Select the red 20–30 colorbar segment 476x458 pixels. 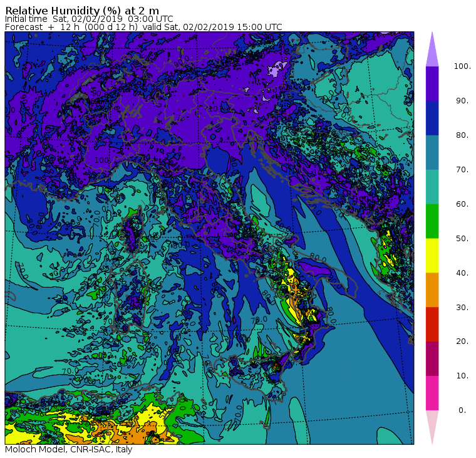pyautogui.click(x=432, y=325)
